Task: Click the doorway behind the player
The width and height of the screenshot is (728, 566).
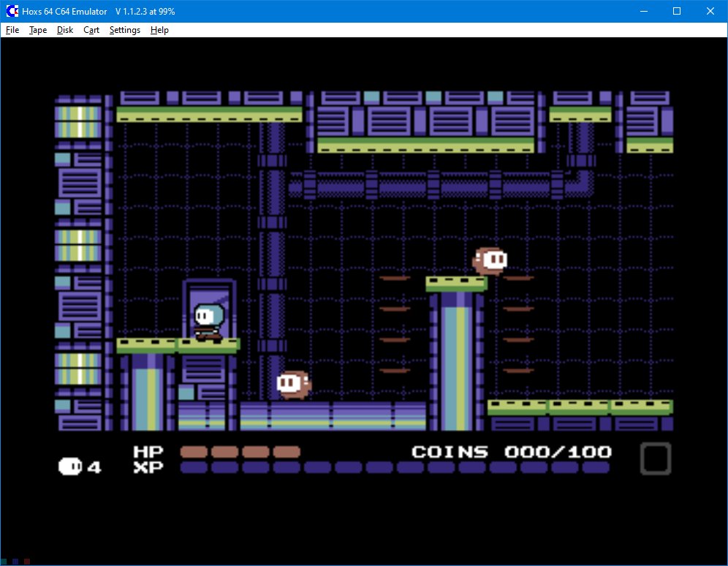Action: pyautogui.click(x=209, y=309)
